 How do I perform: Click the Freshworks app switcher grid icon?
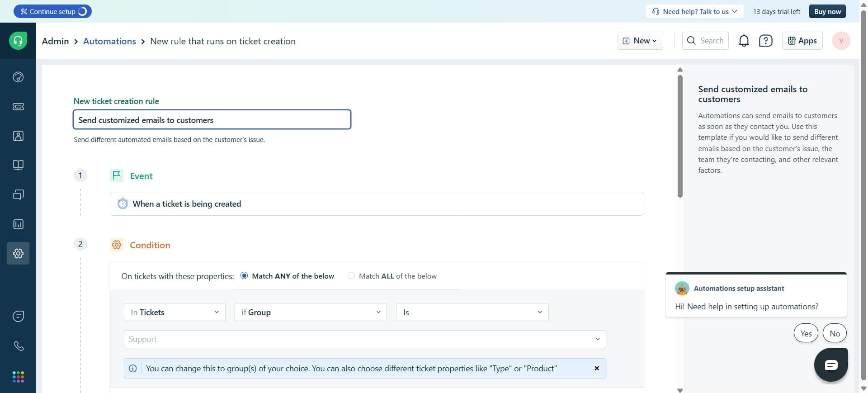point(18,377)
